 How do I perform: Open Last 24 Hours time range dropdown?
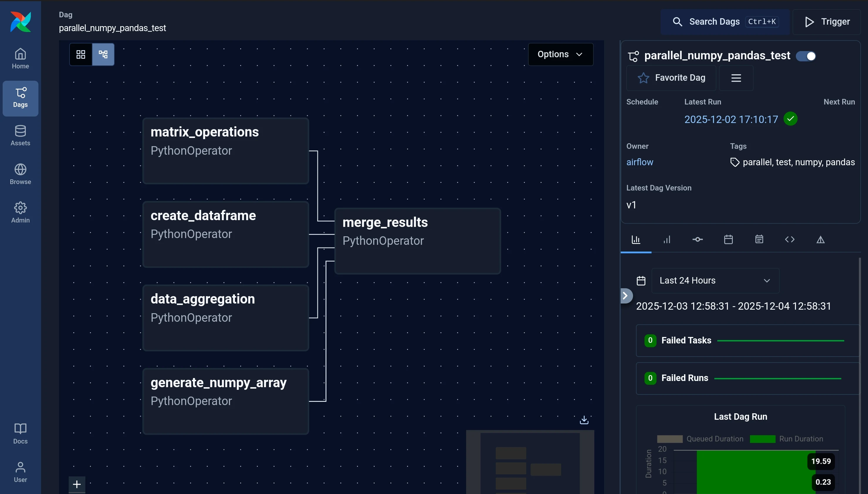pos(715,281)
